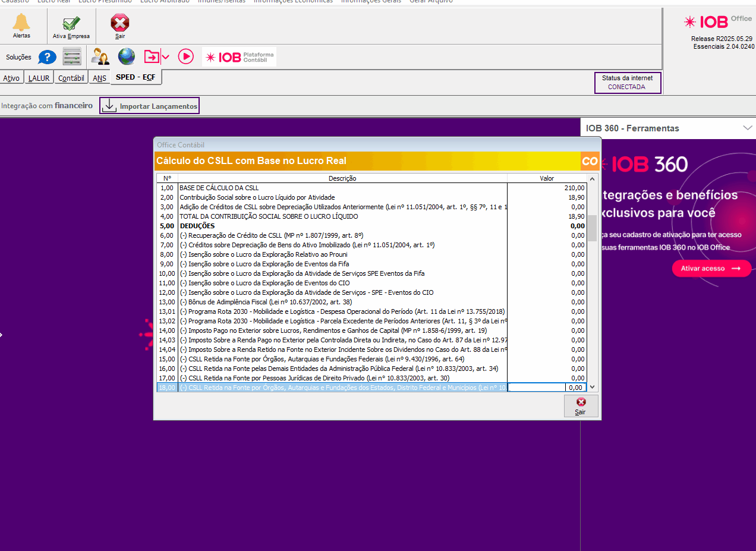The width and height of the screenshot is (756, 551).
Task: Select the DEDUÇÕES row in the table
Action: (x=342, y=226)
